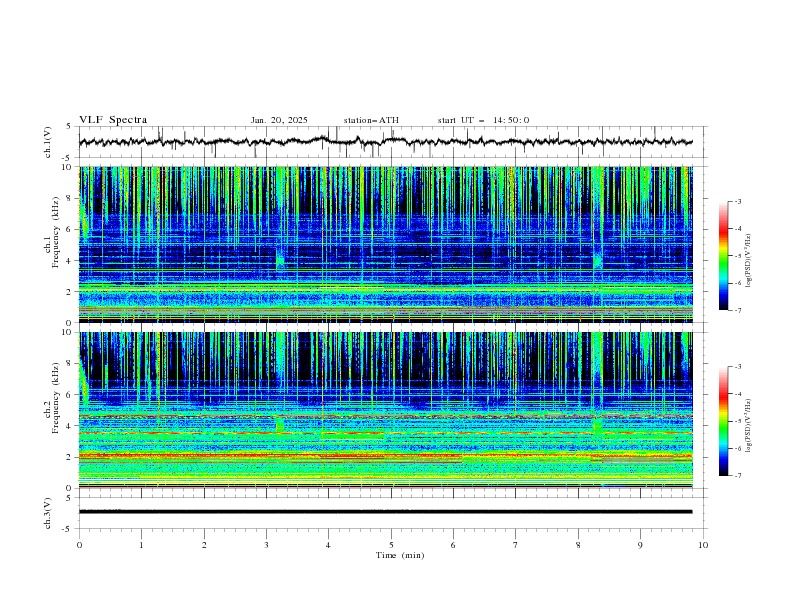The image size is (792, 612).
Task: Click the date text 'Jan. 20, 2025'
Action: coord(279,120)
